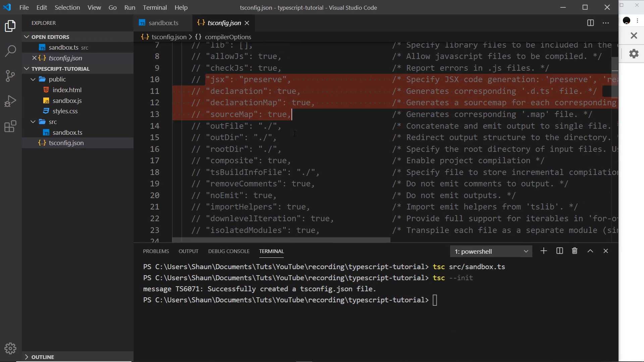Screen dimensions: 644x362
Task: Click the settings gear in right window
Action: (634, 54)
